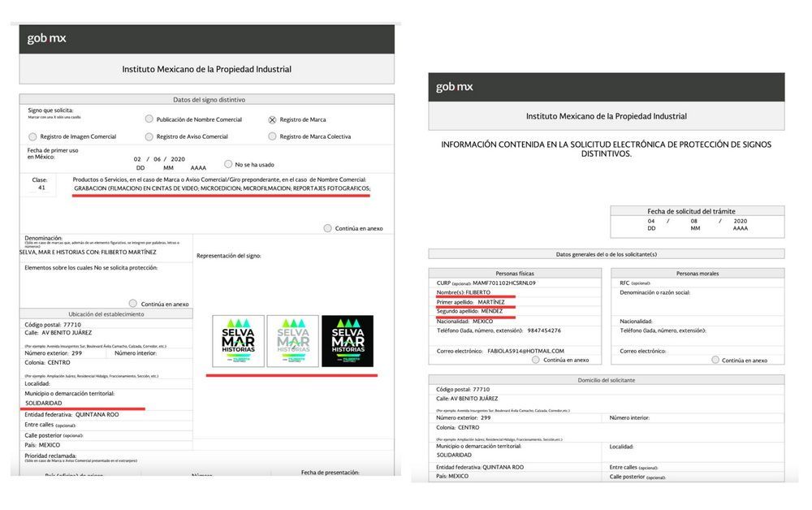
Task: Toggle Continúa en anexo under Elementos sin protección
Action: pos(133,304)
